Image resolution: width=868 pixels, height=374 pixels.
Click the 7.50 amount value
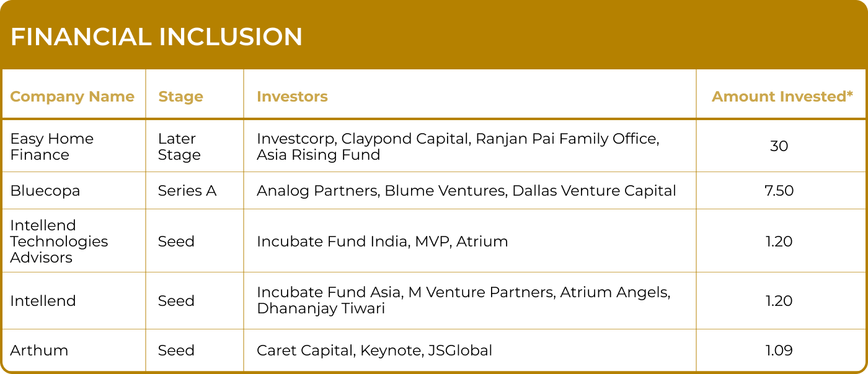tap(779, 191)
